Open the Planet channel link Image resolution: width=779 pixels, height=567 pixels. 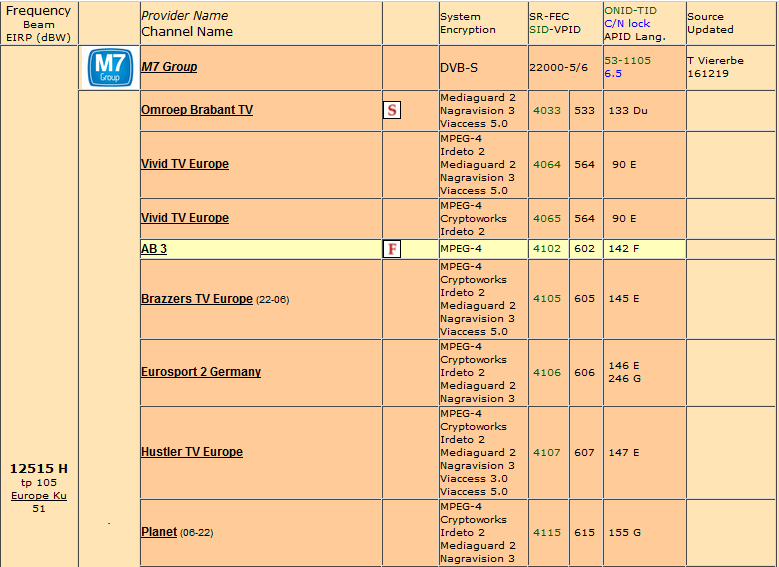pos(159,532)
